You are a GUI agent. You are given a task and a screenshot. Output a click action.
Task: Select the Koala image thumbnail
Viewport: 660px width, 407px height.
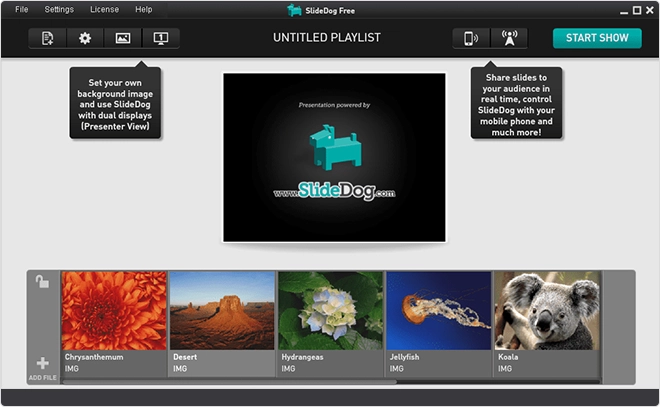pos(547,311)
